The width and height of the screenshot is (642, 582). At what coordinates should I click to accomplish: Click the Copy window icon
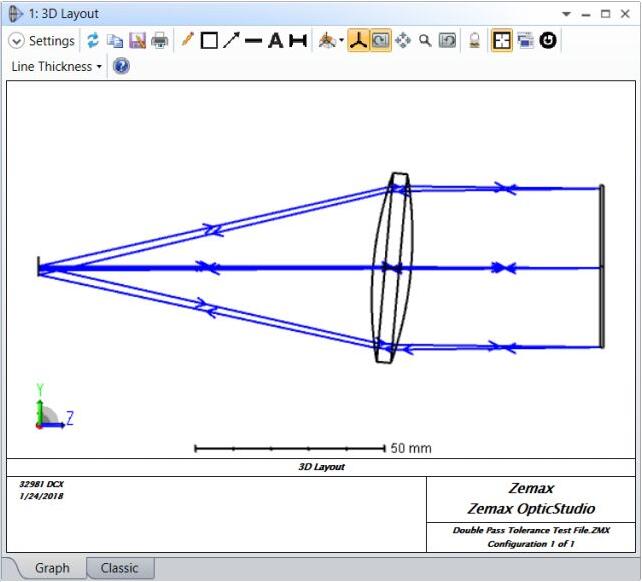(115, 41)
